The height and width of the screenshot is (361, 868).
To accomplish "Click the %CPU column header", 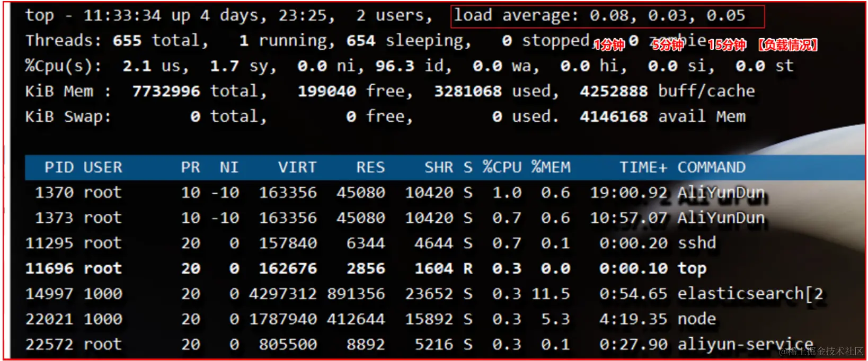I will pyautogui.click(x=502, y=168).
